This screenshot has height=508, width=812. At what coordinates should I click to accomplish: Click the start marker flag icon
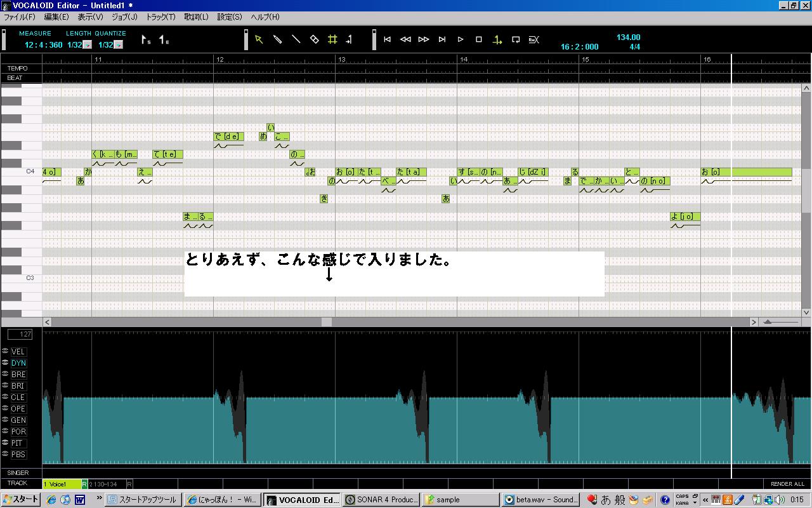[145, 40]
